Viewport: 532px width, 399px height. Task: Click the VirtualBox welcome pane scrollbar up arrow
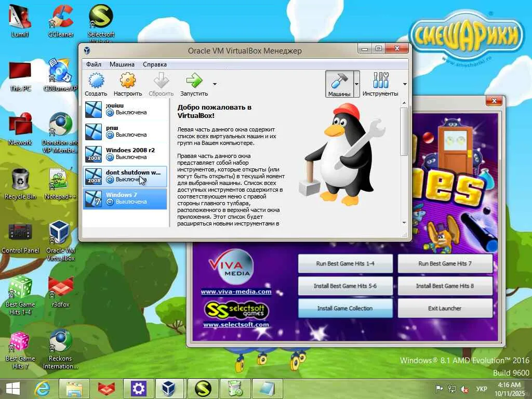404,103
